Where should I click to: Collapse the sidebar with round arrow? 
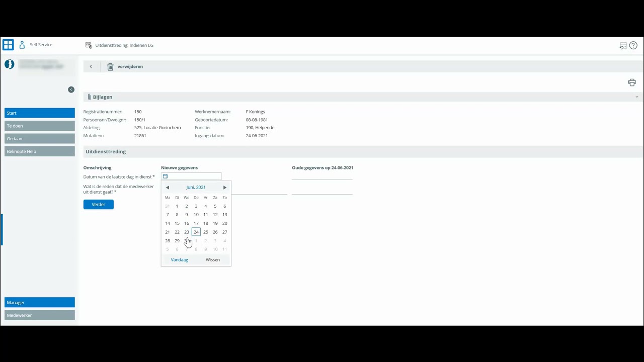pos(71,89)
